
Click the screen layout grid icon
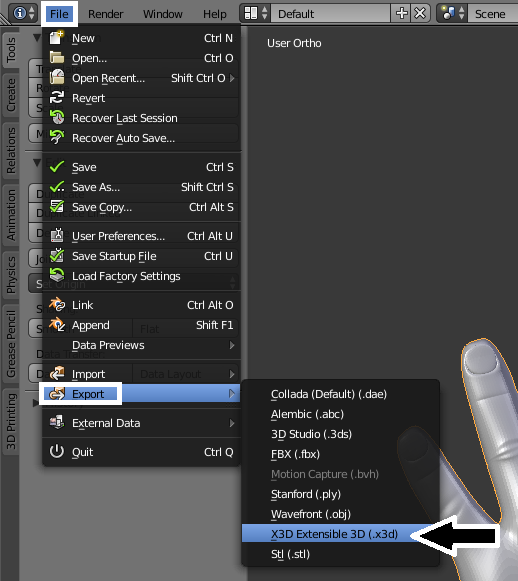[x=250, y=14]
